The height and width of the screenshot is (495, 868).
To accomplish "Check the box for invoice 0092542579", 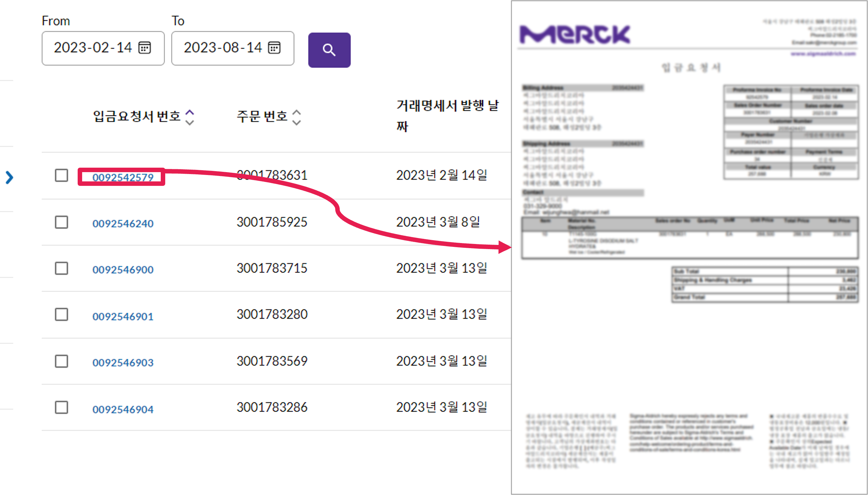I will 62,175.
